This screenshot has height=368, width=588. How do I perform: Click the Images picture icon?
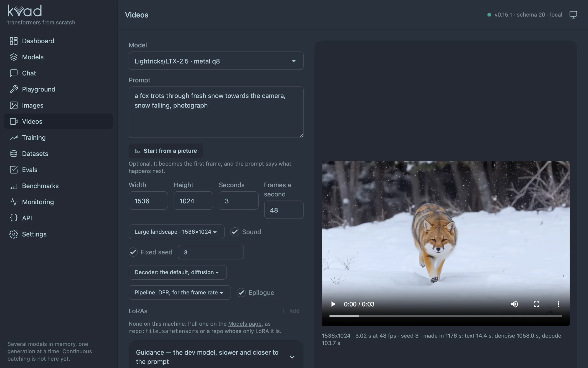click(x=14, y=105)
